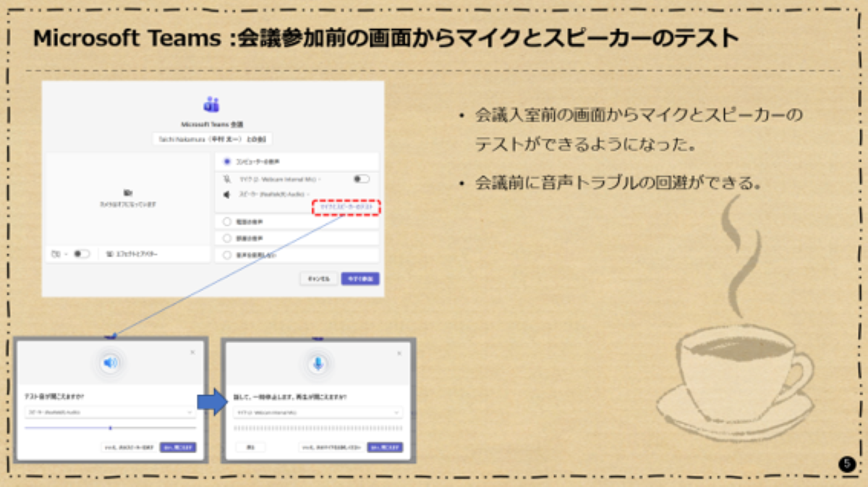868x487 pixels.
Task: Click the Microsoft Teams logo icon
Action: 212,105
